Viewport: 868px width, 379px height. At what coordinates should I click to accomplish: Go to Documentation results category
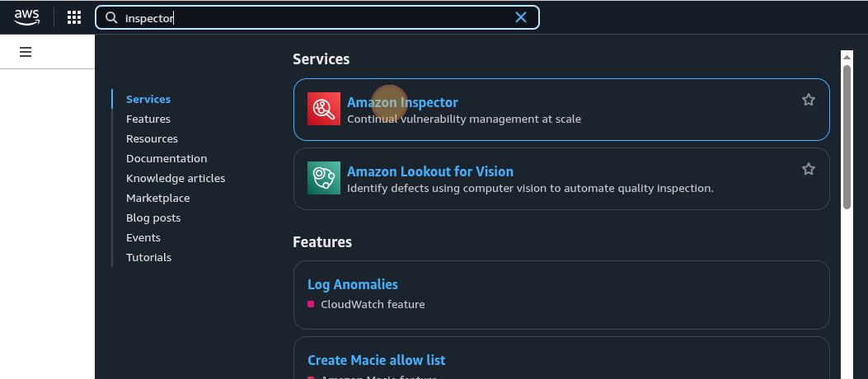point(167,158)
